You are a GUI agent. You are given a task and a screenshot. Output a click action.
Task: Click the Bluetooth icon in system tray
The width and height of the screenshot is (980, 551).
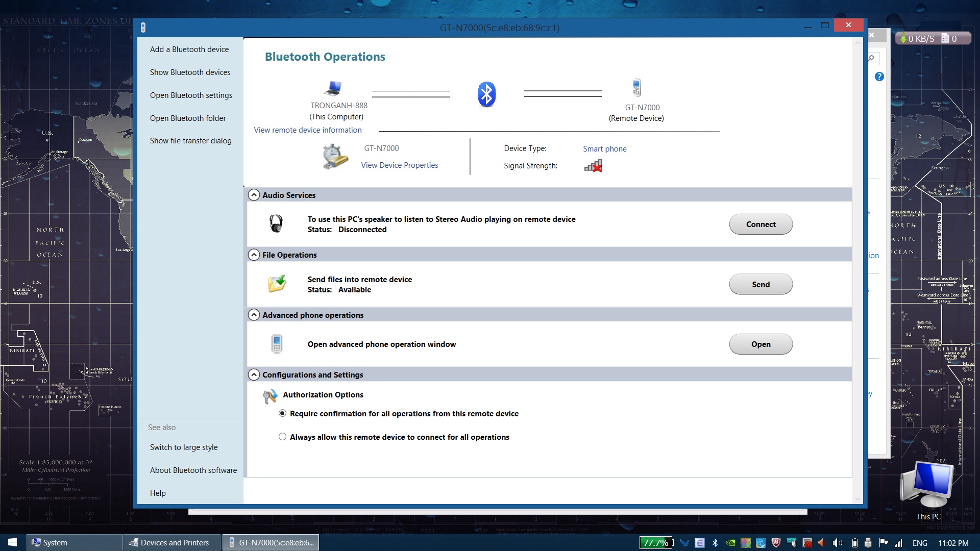click(715, 543)
